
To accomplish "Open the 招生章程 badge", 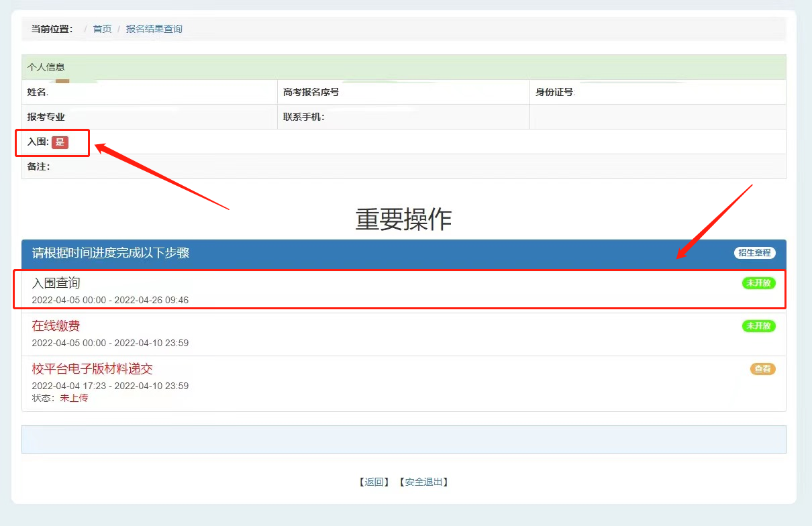I will click(754, 253).
